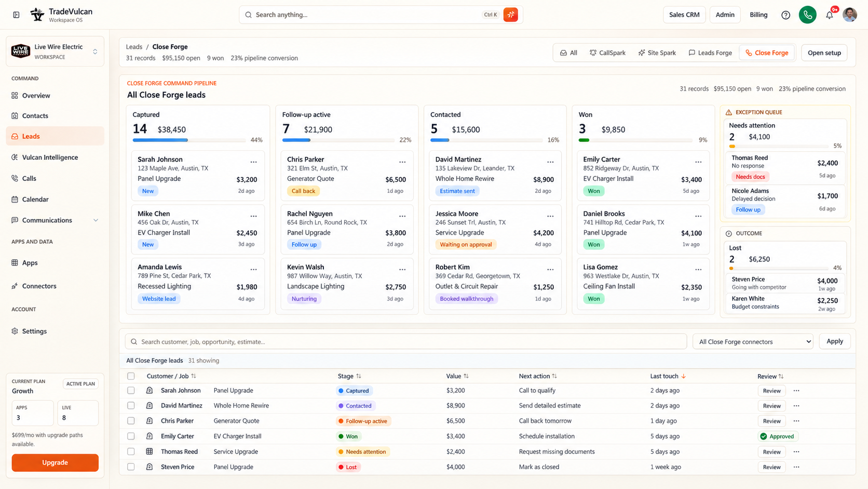Collapse the sidebar panel icon
The width and height of the screenshot is (868, 489).
[16, 15]
